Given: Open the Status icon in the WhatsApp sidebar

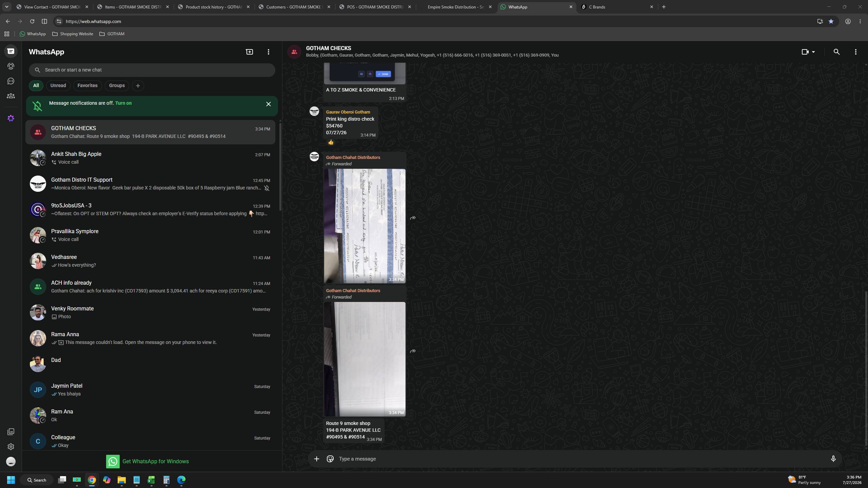Looking at the screenshot, I should (11, 66).
